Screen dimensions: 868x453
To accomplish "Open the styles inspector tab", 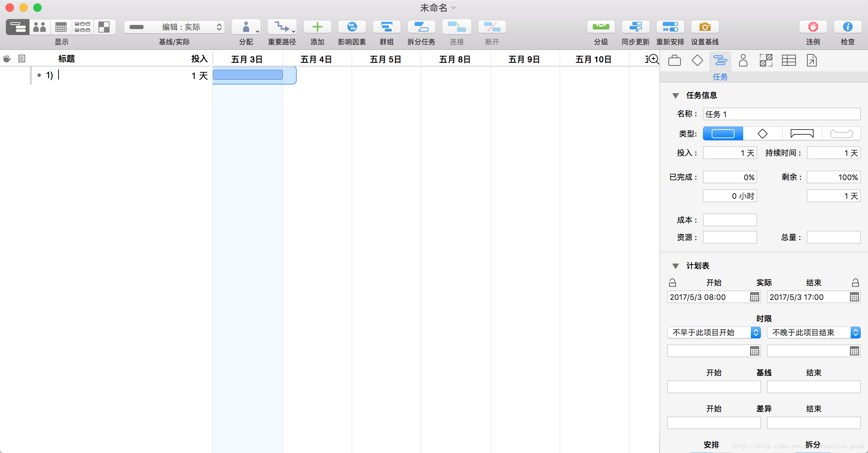I will coord(766,61).
